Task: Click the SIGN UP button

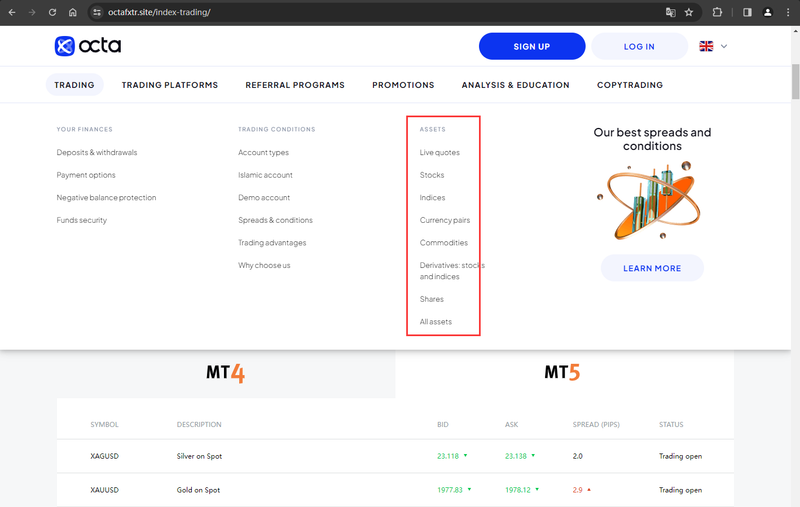Action: click(x=532, y=46)
